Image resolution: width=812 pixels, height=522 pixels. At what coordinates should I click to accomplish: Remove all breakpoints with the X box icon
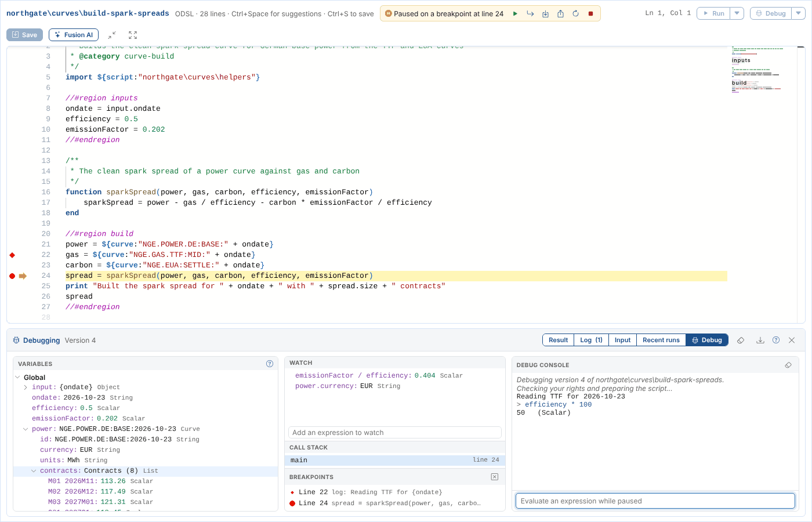point(495,477)
